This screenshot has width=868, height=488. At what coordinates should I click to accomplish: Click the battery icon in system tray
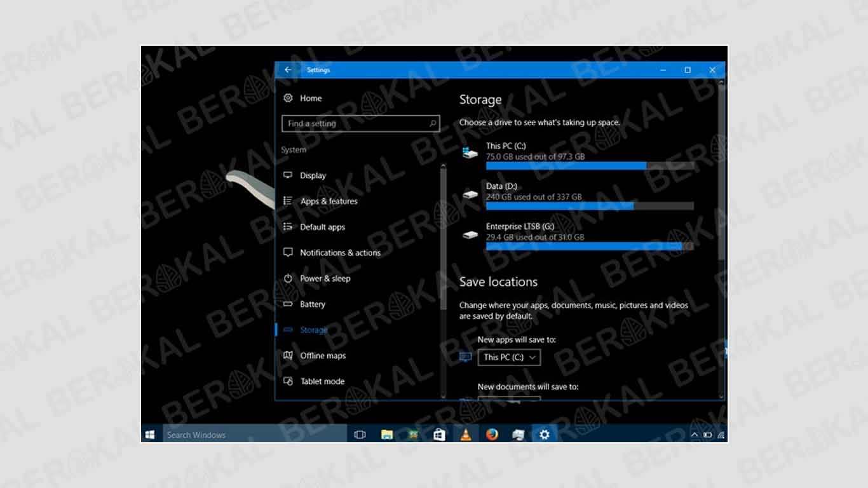point(707,435)
